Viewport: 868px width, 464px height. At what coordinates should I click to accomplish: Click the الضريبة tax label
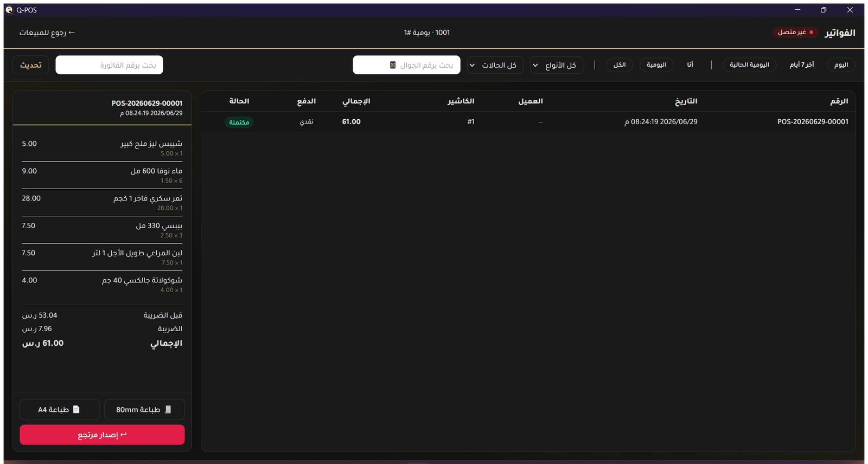pos(170,329)
